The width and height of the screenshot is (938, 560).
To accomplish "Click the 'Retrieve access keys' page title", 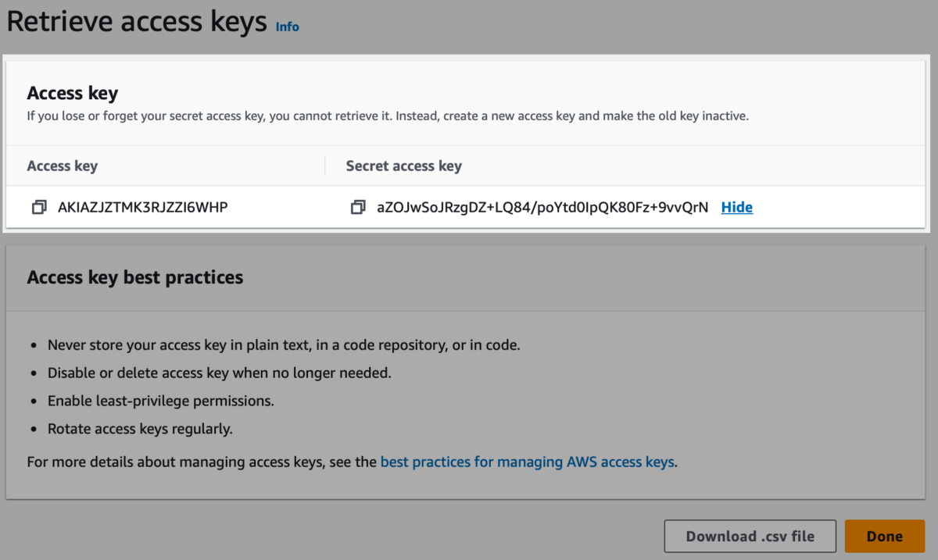I will (x=137, y=23).
